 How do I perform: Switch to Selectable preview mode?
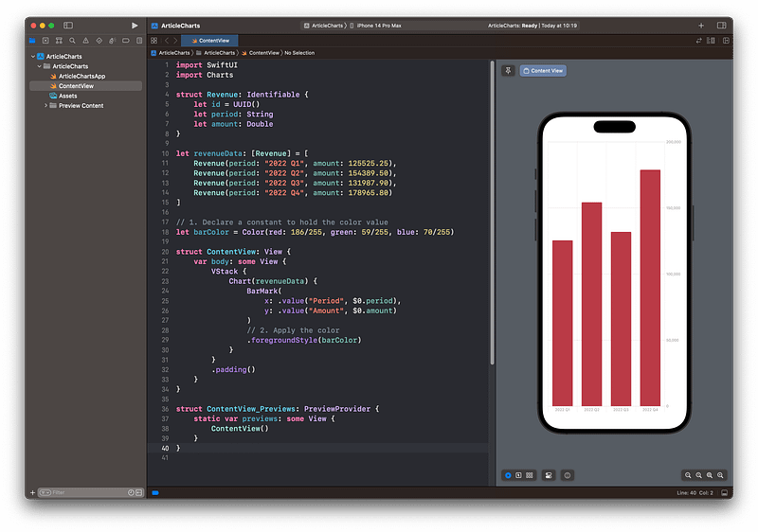click(x=518, y=475)
